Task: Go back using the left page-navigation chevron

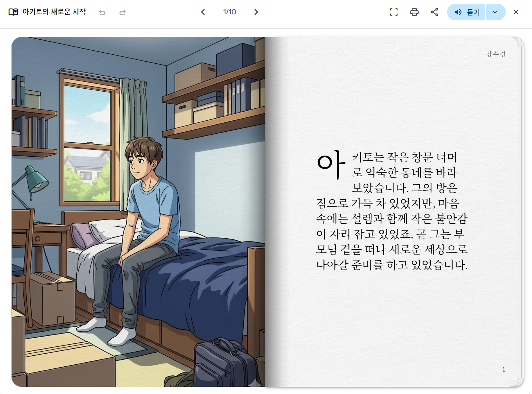Action: tap(203, 12)
